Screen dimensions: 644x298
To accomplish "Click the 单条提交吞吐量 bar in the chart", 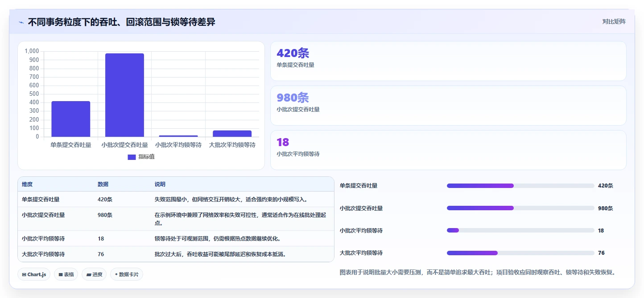I will 71,119.
